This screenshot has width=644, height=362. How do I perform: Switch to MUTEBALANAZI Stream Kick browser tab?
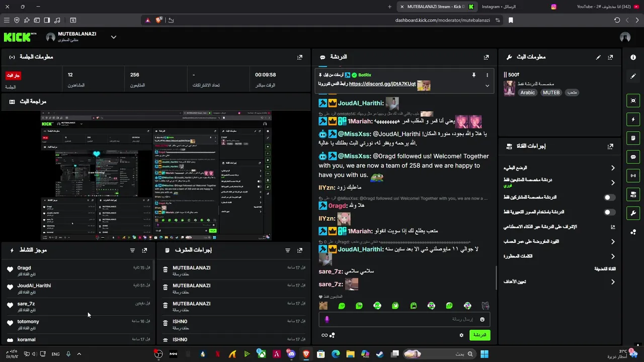click(436, 7)
